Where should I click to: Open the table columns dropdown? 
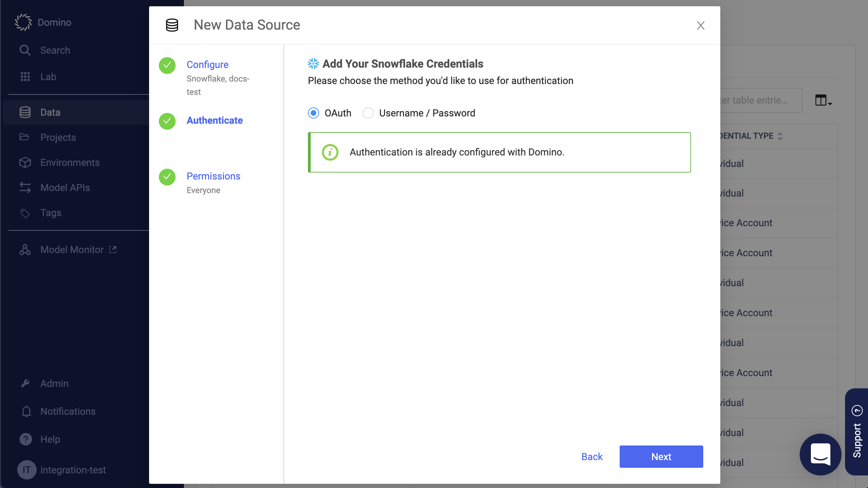[x=824, y=100]
